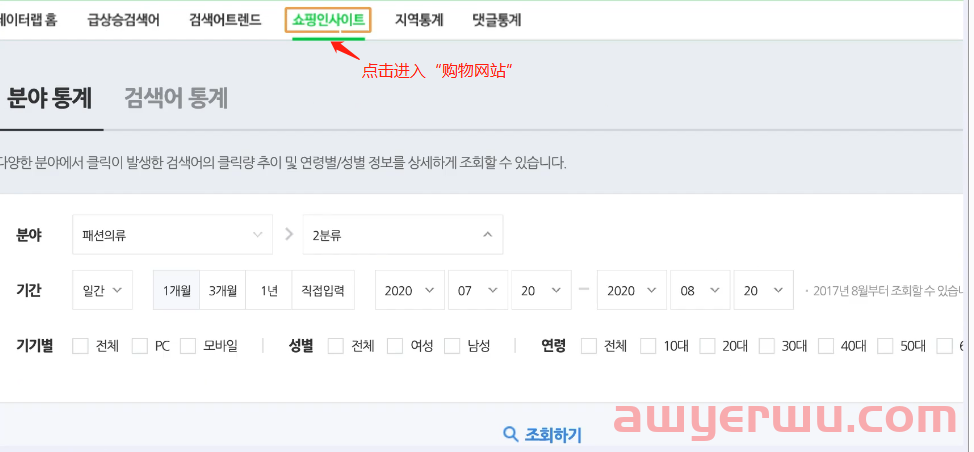This screenshot has height=452, width=974.
Task: Open the start month 07 dropdown
Action: (x=478, y=290)
